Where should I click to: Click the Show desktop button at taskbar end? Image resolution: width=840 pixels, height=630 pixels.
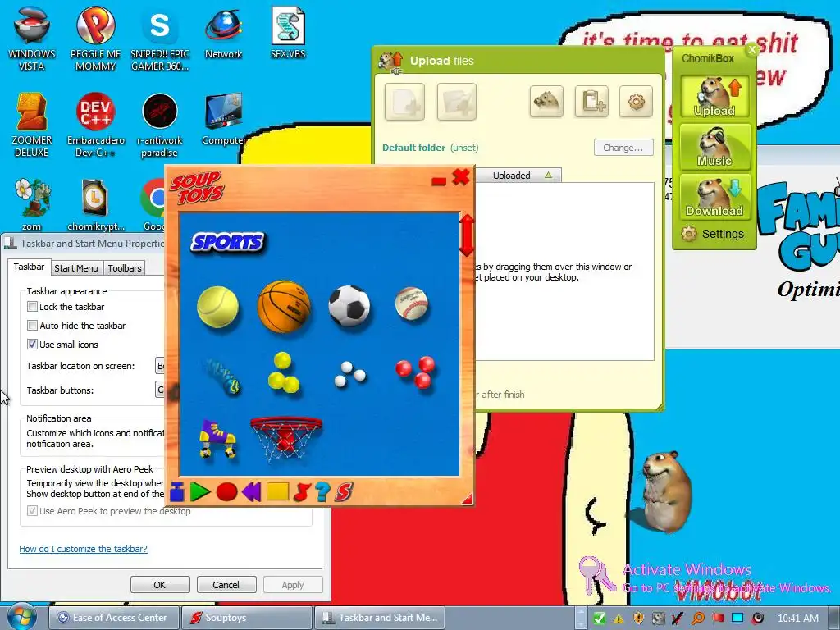click(833, 618)
